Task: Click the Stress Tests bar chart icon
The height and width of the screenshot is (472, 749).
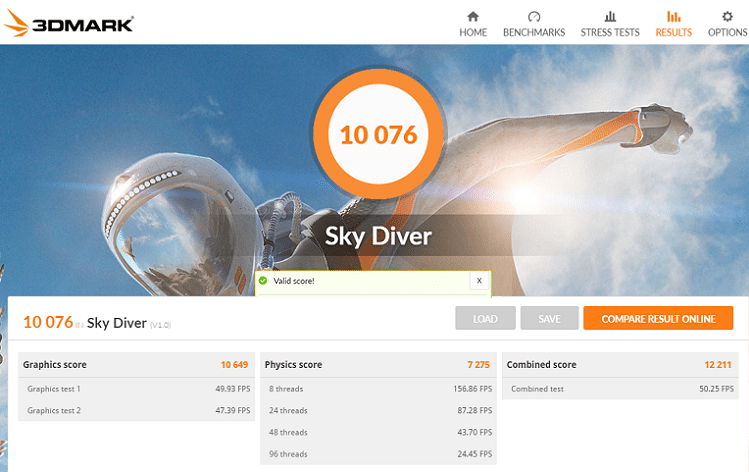Action: [610, 17]
